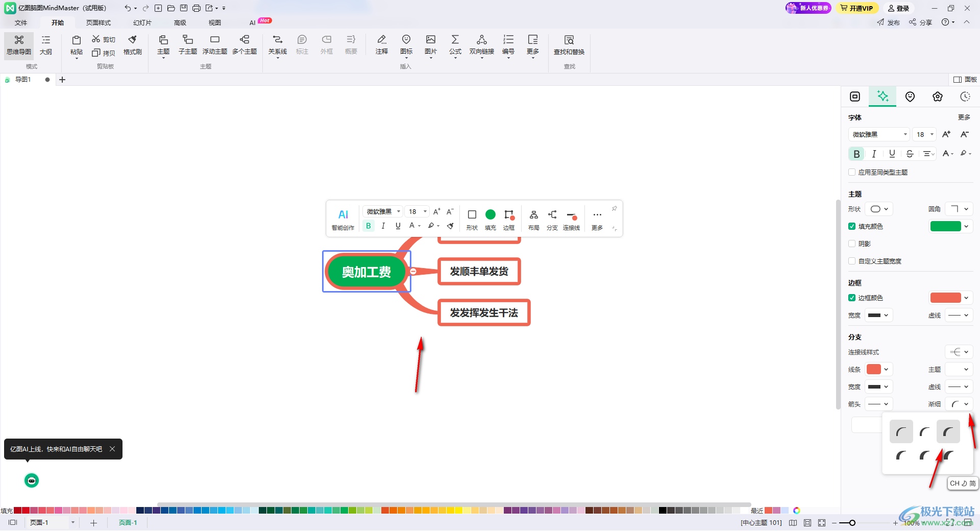The image size is (980, 531).
Task: Open 边框 border in floating toolbar
Action: point(509,220)
